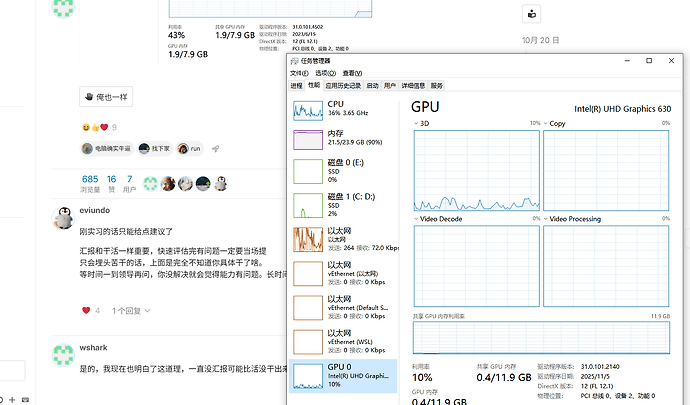
Task: Click the input box at bottom left
Action: [12, 371]
